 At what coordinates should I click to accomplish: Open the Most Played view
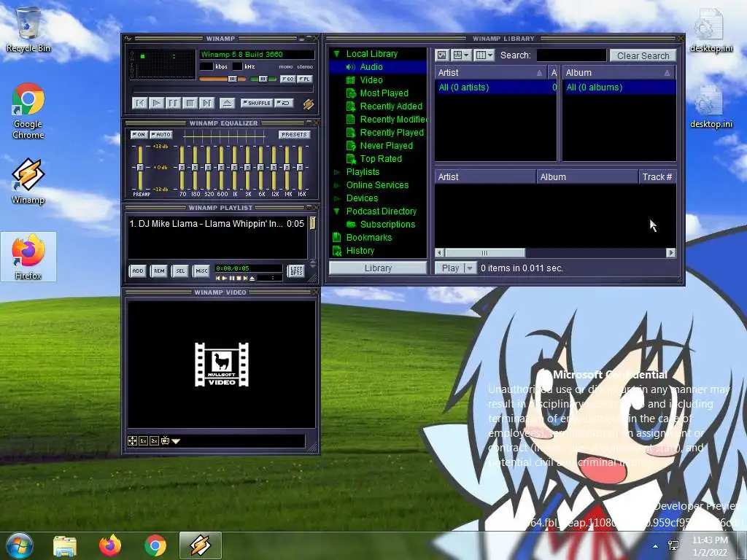(384, 93)
